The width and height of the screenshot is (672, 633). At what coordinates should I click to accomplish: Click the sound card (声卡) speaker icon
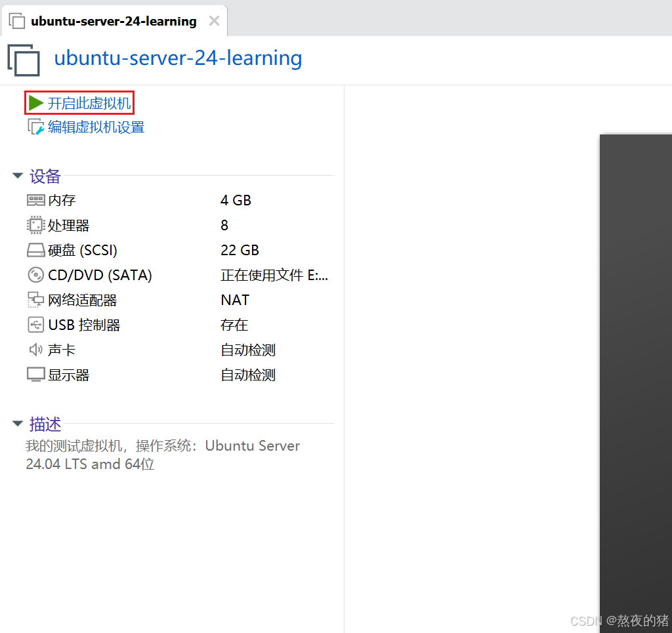(x=35, y=350)
